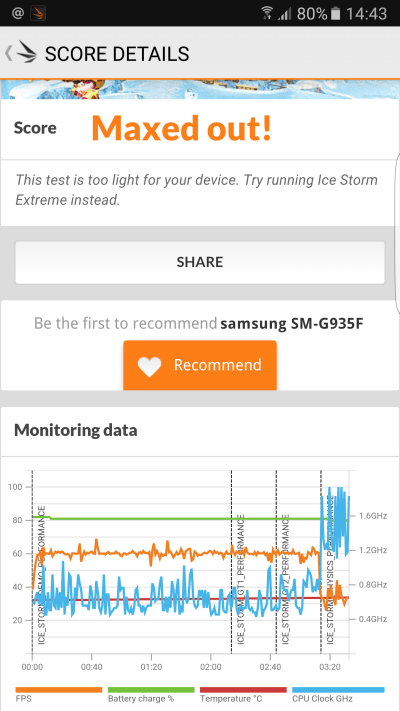Tap the battery icon in status bar
The width and height of the screenshot is (400, 711).
tap(335, 14)
